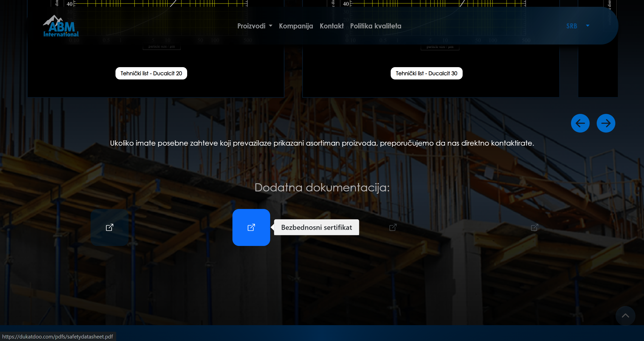
Task: Open the third external document link icon
Action: [x=393, y=227]
